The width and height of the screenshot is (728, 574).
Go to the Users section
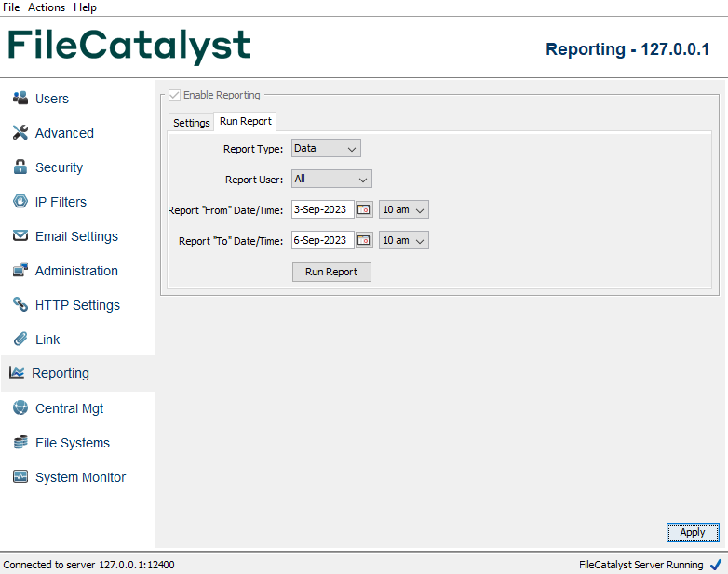coord(52,99)
